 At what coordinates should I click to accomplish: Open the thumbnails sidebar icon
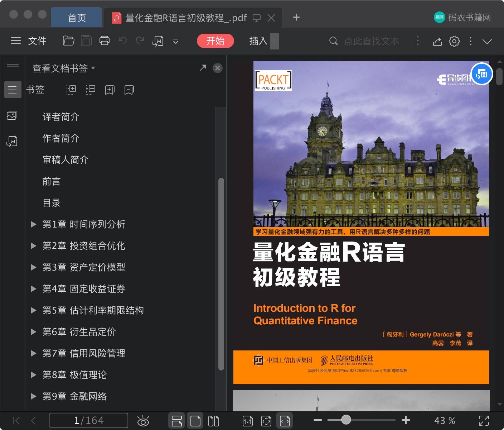(12, 116)
